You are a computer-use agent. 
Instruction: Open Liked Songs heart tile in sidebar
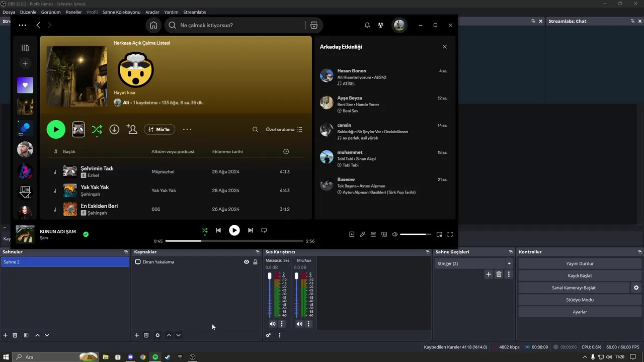pyautogui.click(x=25, y=85)
